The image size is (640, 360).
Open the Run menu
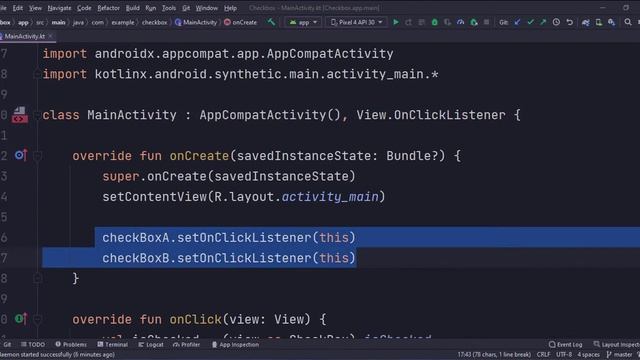[x=151, y=8]
